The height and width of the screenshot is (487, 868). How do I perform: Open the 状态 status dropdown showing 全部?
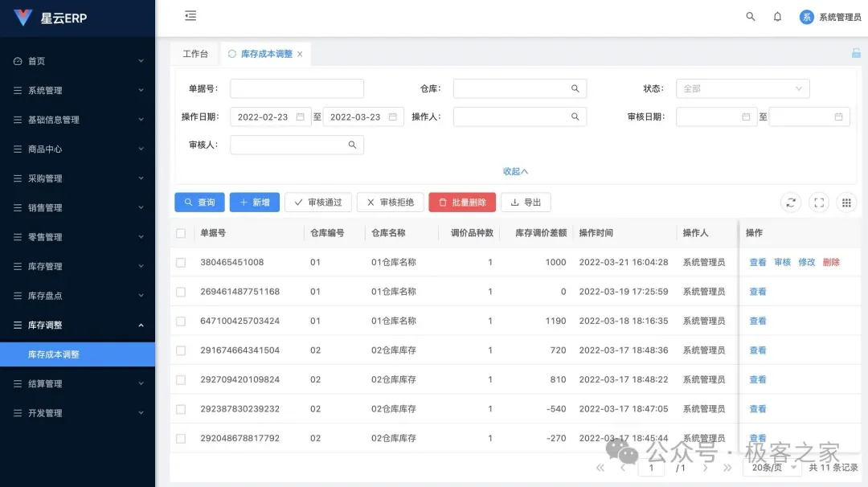tap(741, 88)
